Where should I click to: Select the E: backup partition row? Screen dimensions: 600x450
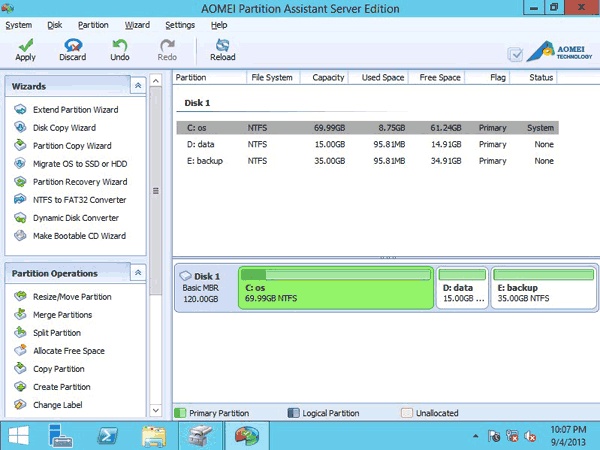pos(367,161)
